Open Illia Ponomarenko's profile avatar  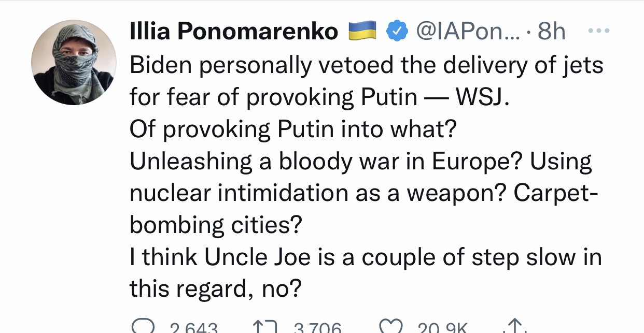74,62
